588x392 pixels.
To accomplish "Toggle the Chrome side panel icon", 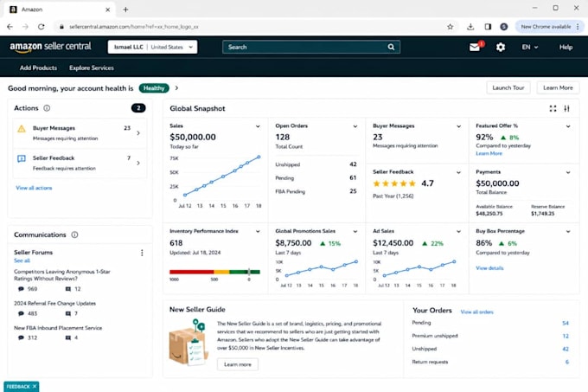I will pyautogui.click(x=488, y=27).
